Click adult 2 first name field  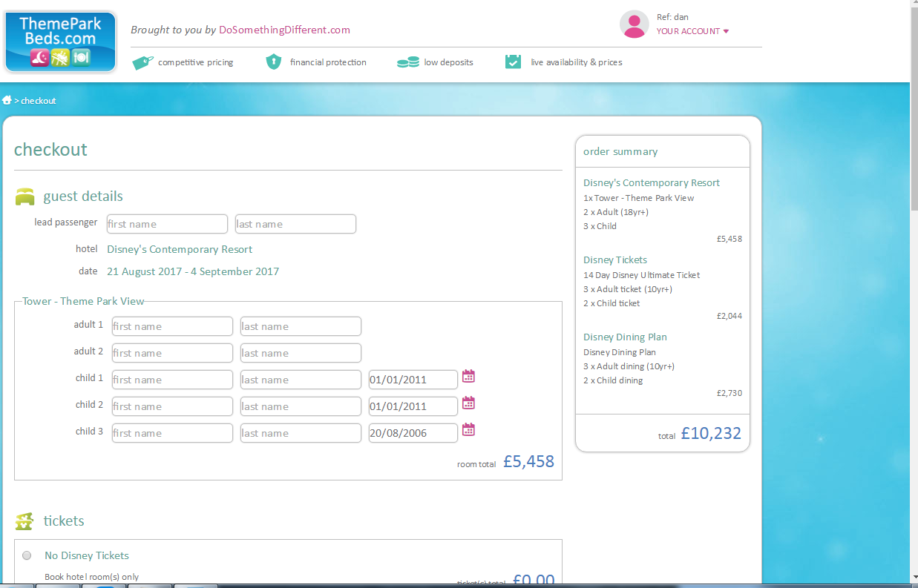tap(172, 353)
